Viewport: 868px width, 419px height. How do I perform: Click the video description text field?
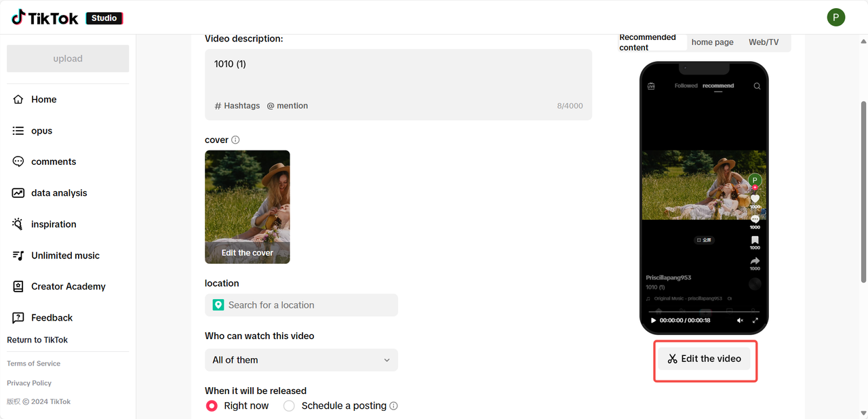[398, 85]
